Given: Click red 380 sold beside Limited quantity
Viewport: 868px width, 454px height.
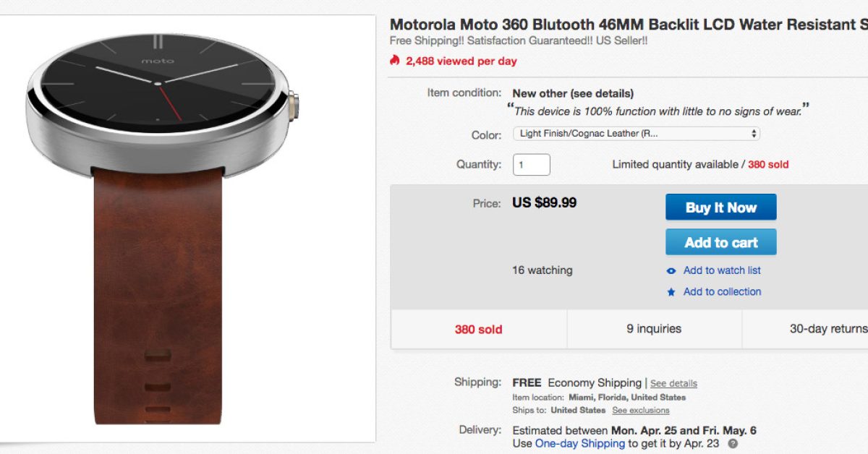Looking at the screenshot, I should click(768, 165).
